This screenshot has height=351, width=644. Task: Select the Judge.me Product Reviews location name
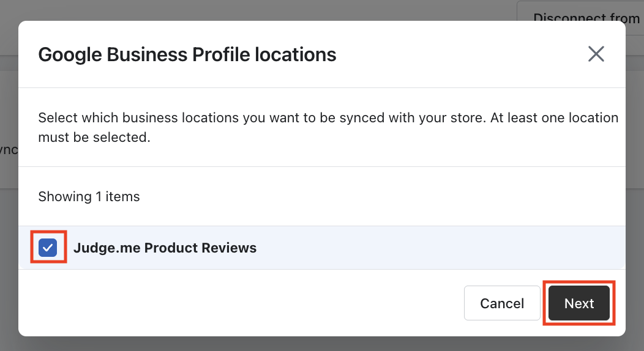point(165,248)
